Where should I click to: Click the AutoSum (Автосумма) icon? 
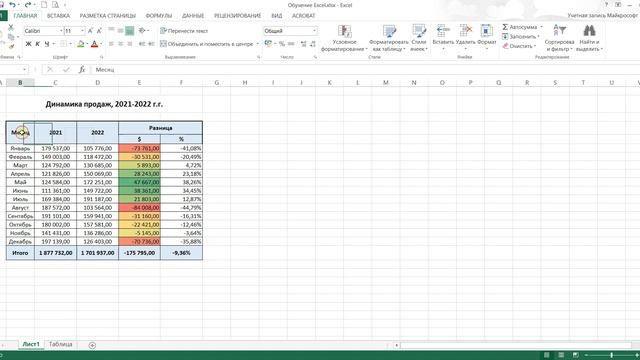click(505, 27)
